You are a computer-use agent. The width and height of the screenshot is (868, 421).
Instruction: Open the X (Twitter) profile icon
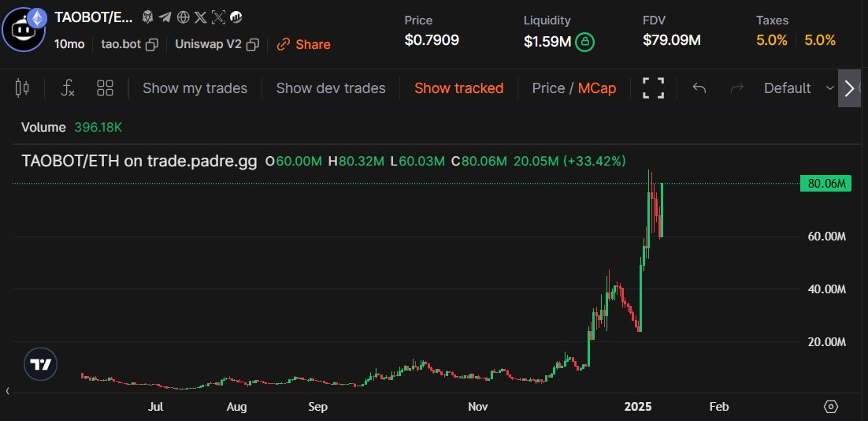pos(201,17)
